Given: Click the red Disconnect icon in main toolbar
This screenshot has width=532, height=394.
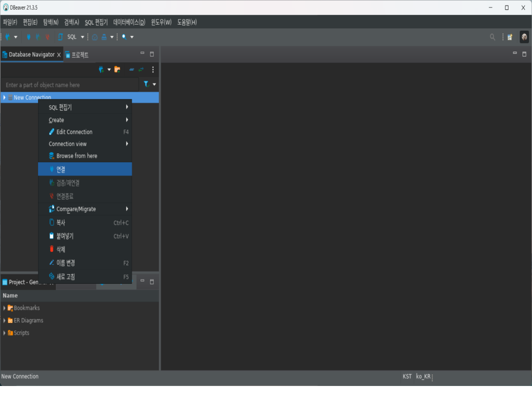Looking at the screenshot, I should tap(48, 37).
